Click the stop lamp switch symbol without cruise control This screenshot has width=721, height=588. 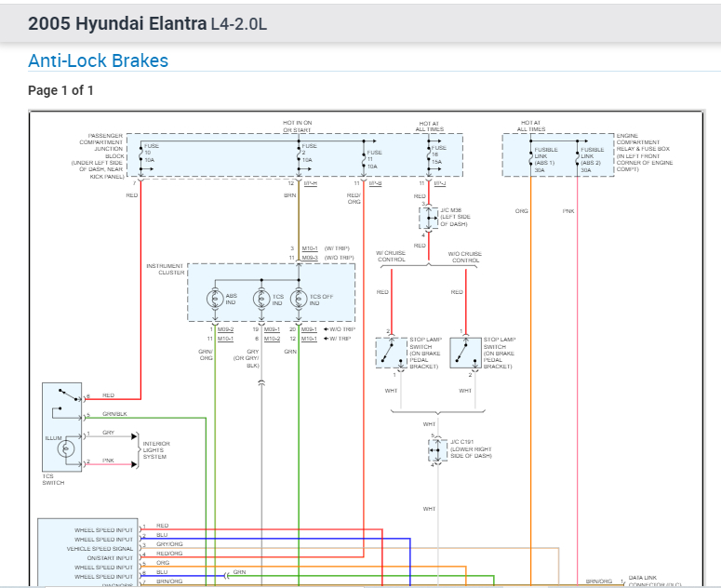click(x=466, y=353)
